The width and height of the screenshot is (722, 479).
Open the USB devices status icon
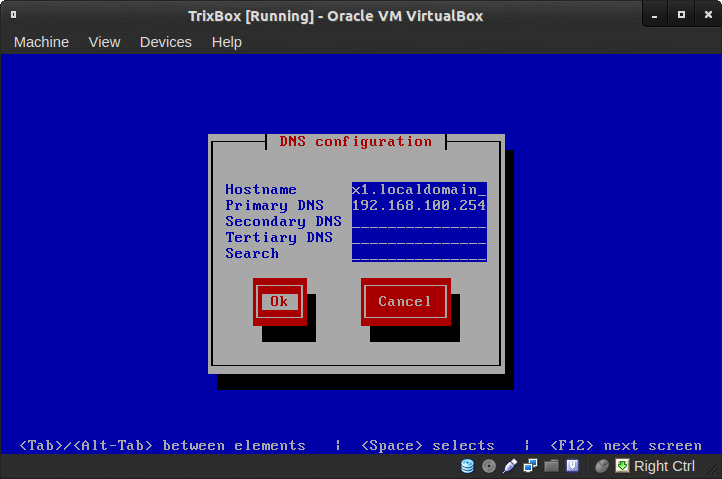509,466
